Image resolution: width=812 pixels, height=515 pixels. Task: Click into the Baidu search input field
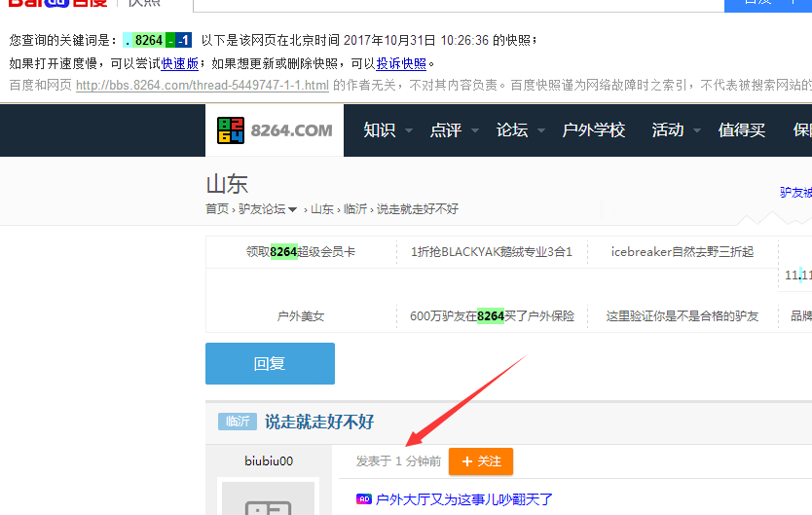(x=459, y=4)
